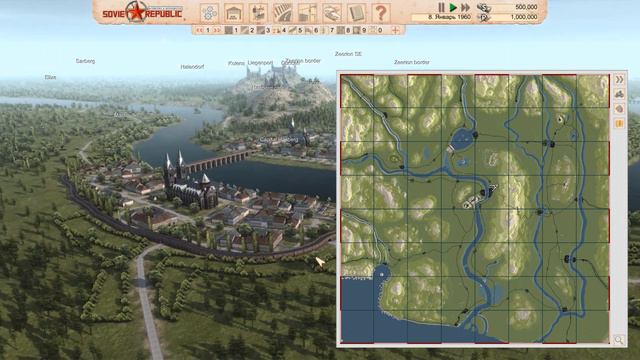Select shortcut slot 8 icon
The image size is (640, 360).
(x=340, y=30)
